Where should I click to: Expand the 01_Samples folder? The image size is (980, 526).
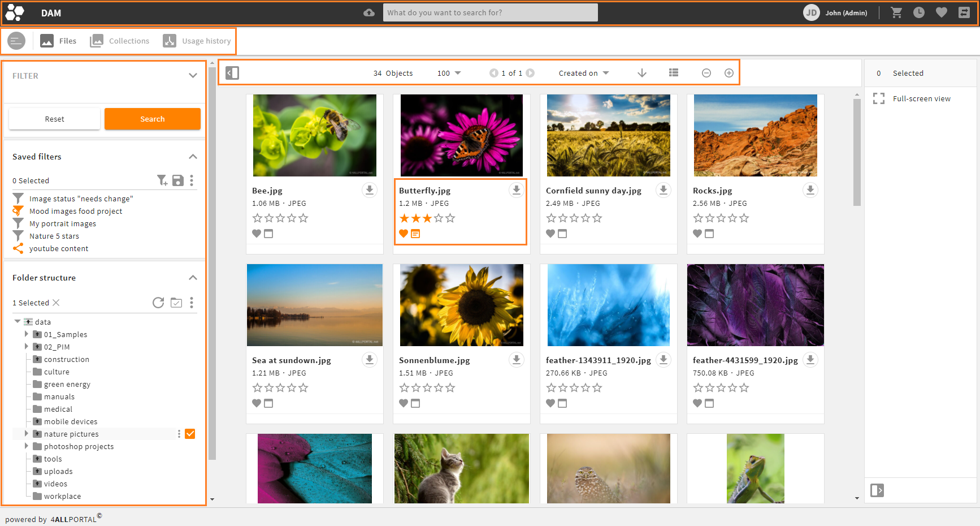click(x=27, y=334)
